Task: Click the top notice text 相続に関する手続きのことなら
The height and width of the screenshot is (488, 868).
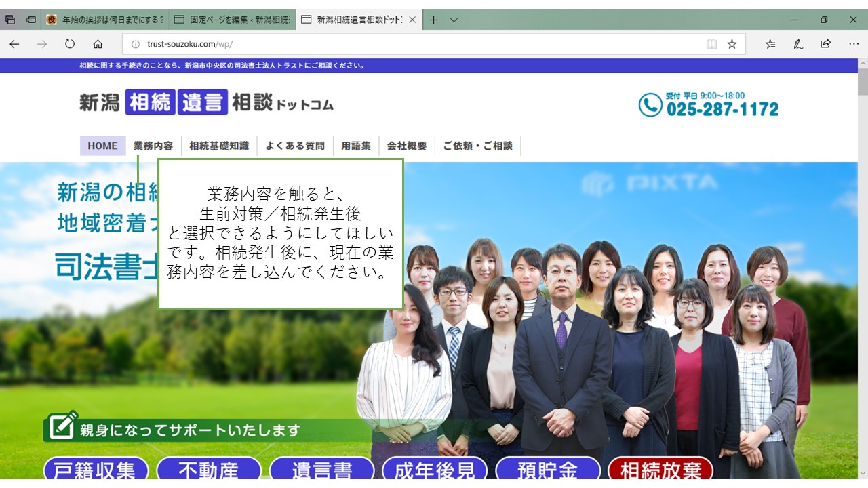Action: (x=222, y=66)
